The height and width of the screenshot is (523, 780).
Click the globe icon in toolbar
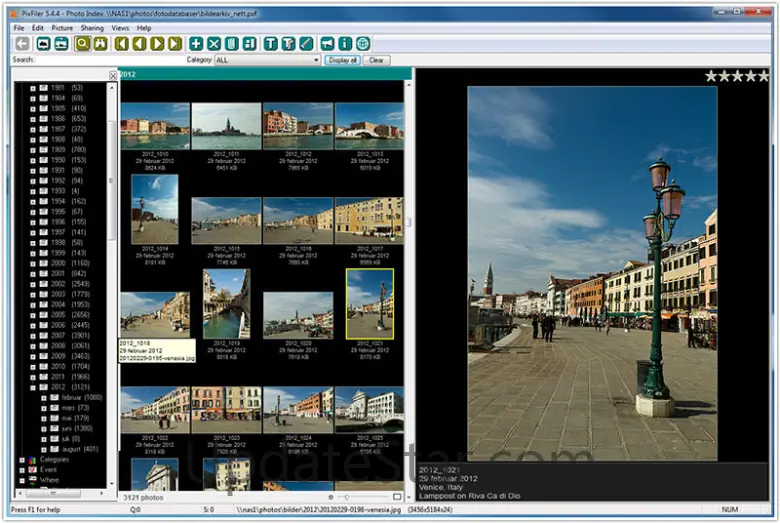[362, 44]
